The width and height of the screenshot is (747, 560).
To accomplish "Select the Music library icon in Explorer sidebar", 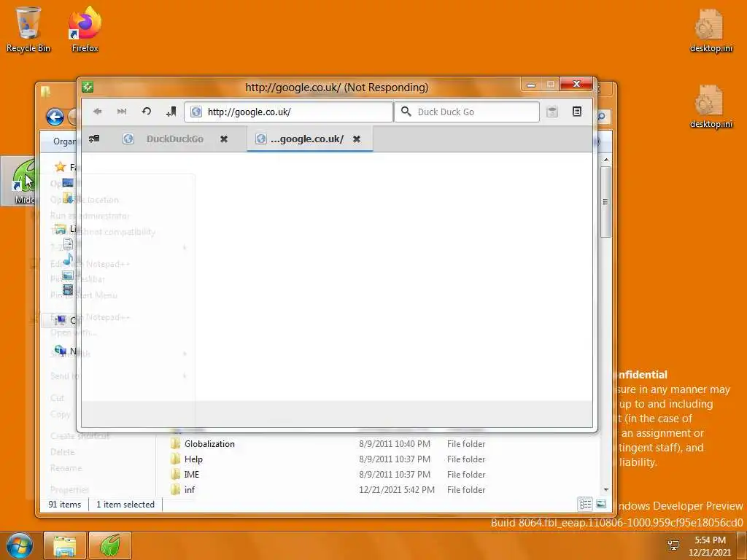I will pyautogui.click(x=68, y=260).
